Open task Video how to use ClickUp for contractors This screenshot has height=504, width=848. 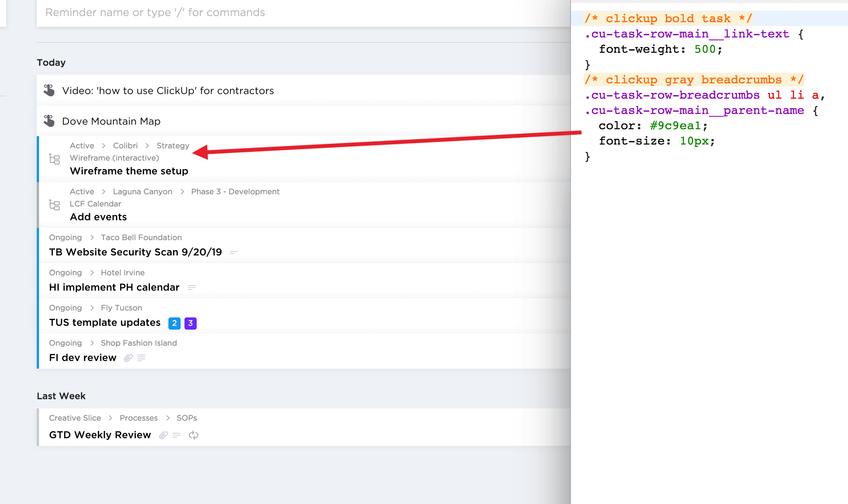(x=168, y=91)
